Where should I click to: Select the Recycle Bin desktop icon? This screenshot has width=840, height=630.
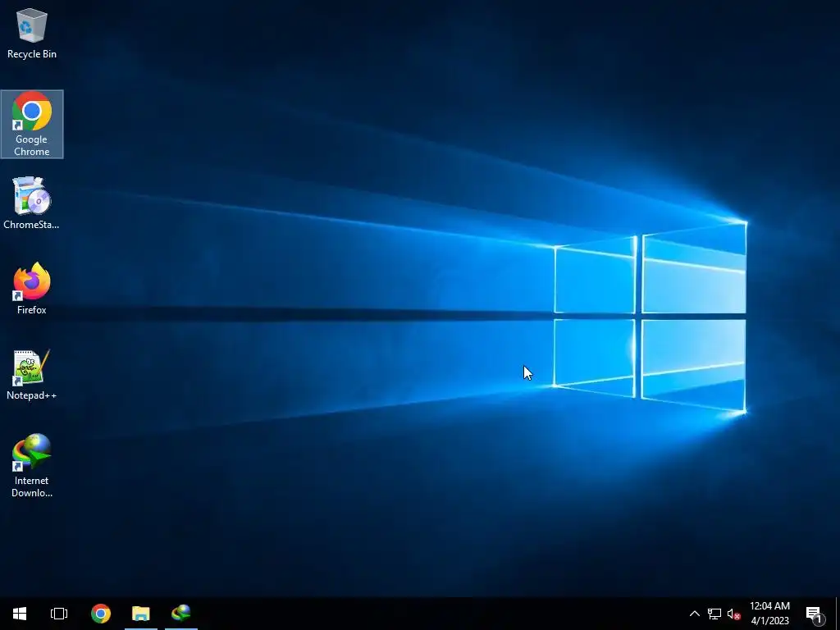tap(32, 33)
